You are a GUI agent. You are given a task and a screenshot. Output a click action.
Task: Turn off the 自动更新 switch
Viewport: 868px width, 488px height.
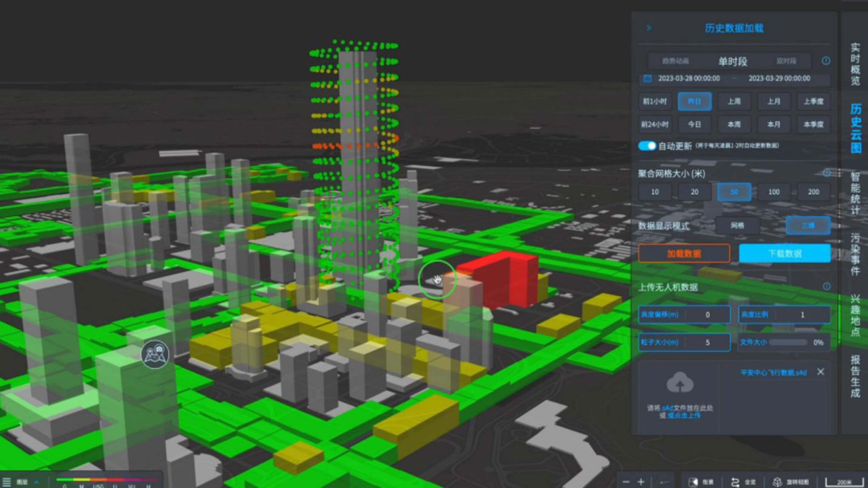pos(647,146)
